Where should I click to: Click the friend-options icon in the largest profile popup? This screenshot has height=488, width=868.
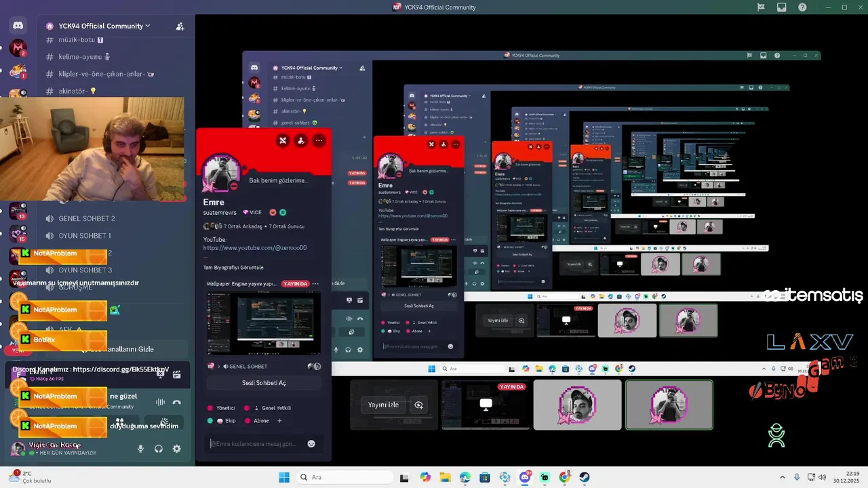click(300, 140)
